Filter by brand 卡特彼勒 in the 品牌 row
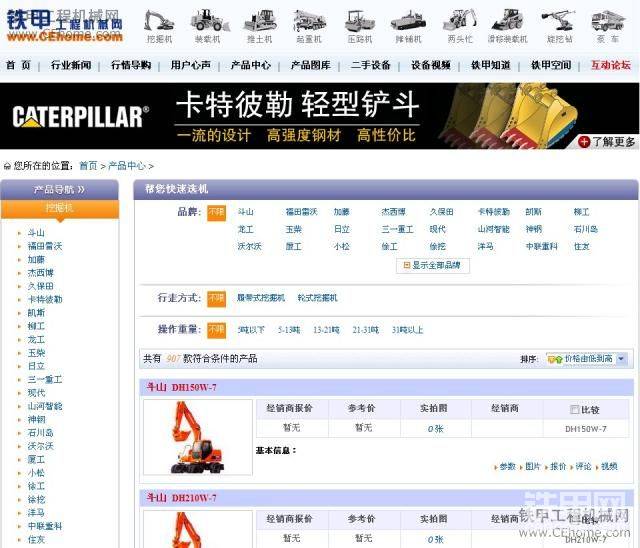 494,212
